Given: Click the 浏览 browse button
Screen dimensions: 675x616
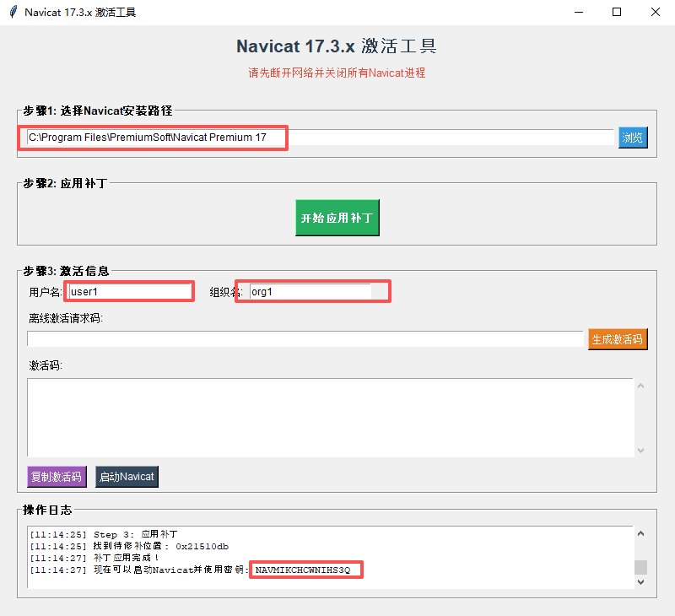Looking at the screenshot, I should click(633, 138).
